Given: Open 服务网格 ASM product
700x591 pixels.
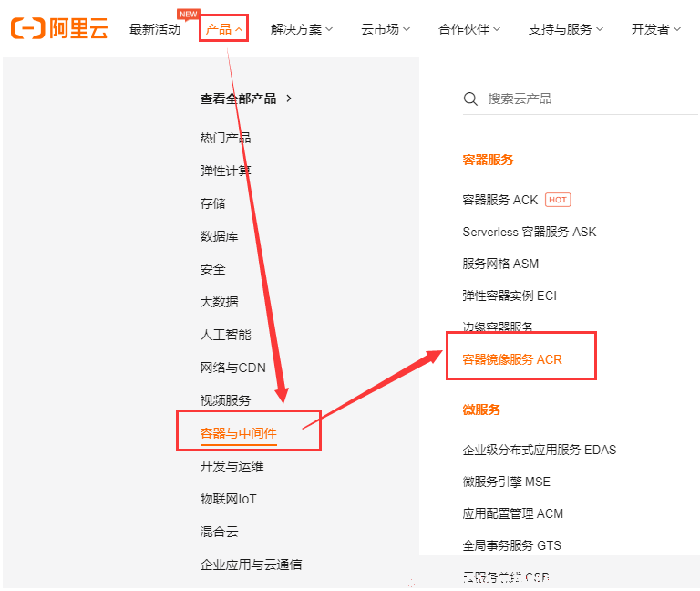Looking at the screenshot, I should point(500,264).
